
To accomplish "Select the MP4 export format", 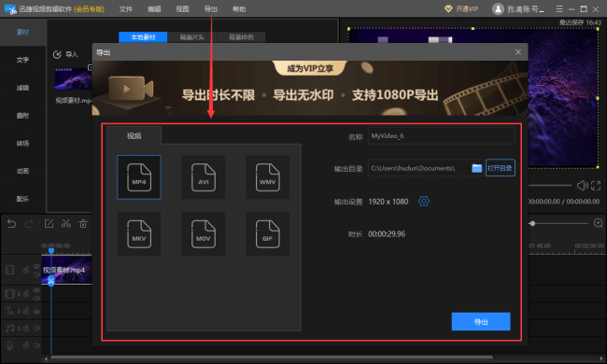I will click(x=139, y=177).
